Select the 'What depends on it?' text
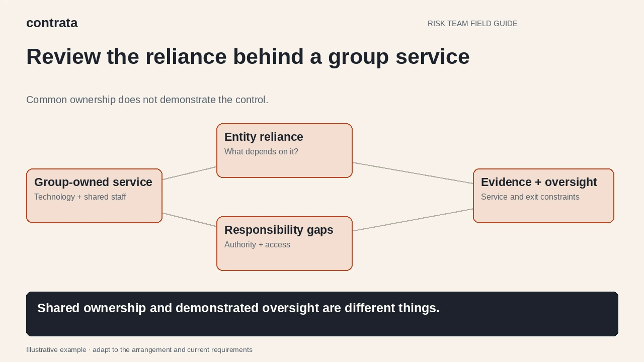This screenshot has width=644, height=362. (x=261, y=152)
